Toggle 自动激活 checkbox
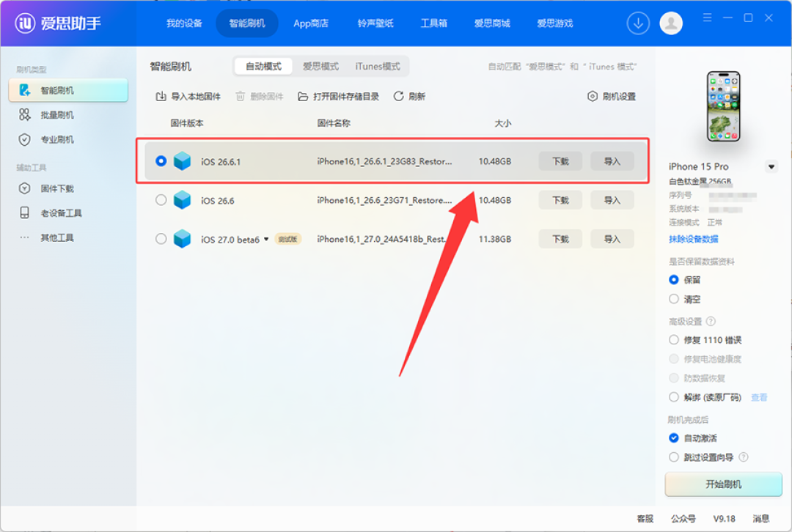Screen dimensions: 792x532 pyautogui.click(x=674, y=438)
